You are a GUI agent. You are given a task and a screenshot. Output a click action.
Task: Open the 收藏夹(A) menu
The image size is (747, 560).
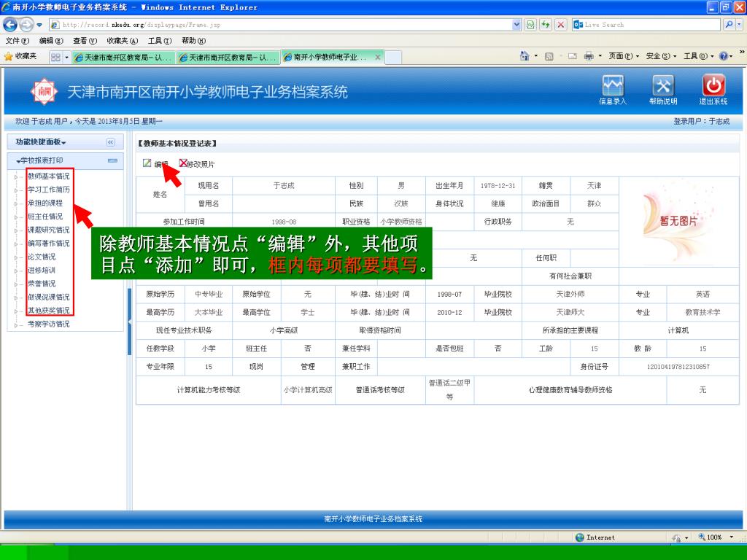tap(123, 41)
